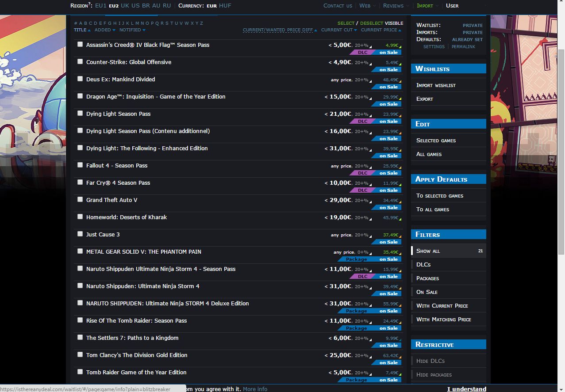Filter by Packages
Image resolution: width=565 pixels, height=392 pixels.
tap(427, 278)
